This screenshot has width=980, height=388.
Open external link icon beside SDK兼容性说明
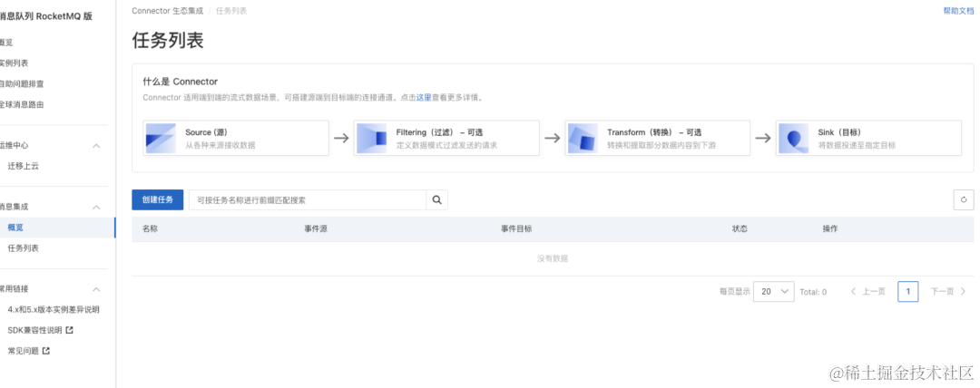coord(69,330)
